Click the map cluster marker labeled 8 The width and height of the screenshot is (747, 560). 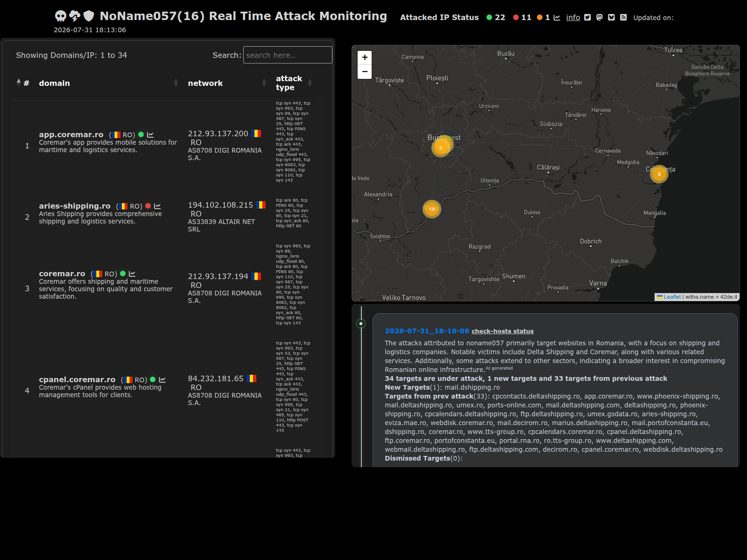pos(659,174)
